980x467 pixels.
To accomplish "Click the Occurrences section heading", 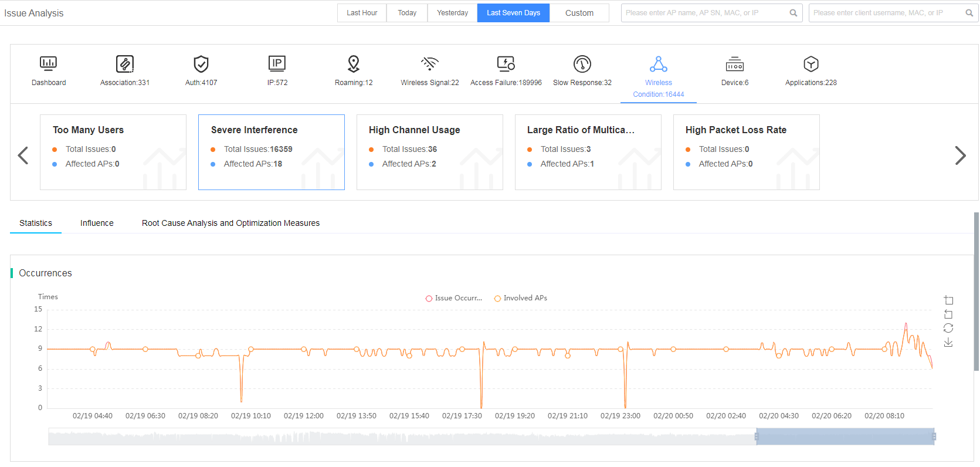I will (x=45, y=273).
